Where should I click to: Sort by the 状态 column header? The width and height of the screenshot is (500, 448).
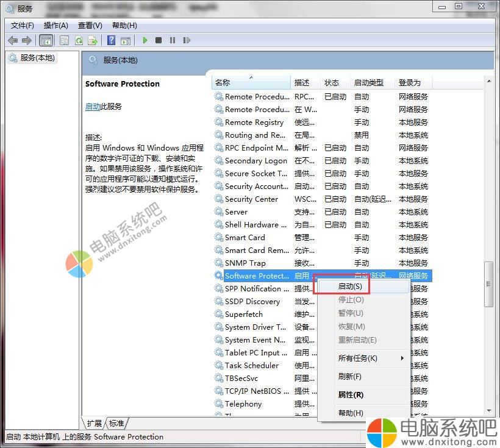[335, 82]
